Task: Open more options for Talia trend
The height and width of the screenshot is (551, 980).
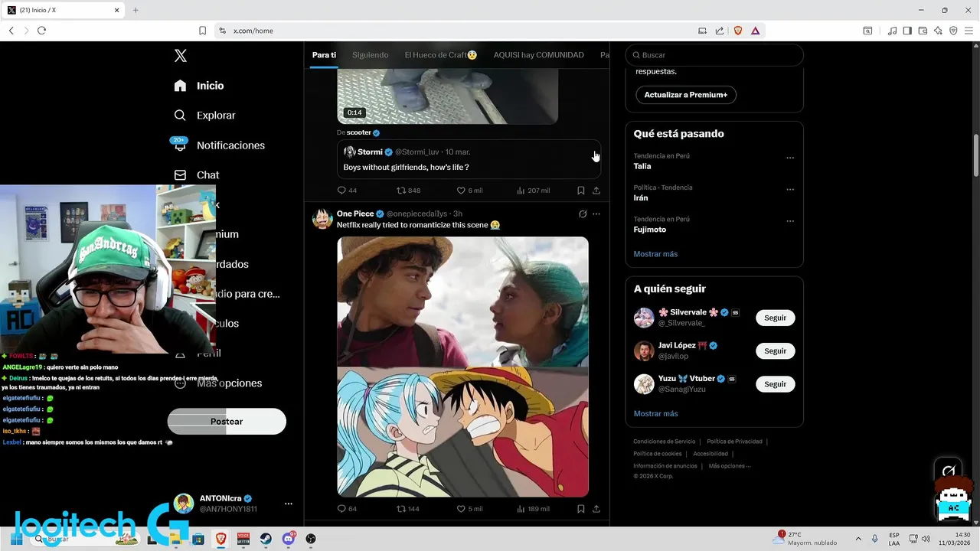Action: [x=790, y=158]
